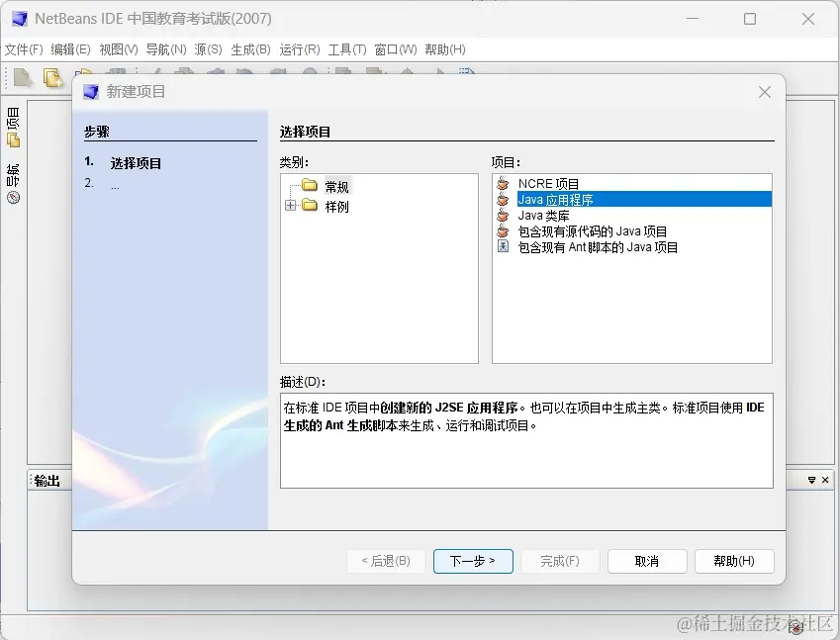Click the 下一步 button to continue
The height and width of the screenshot is (640, 840).
pos(473,561)
